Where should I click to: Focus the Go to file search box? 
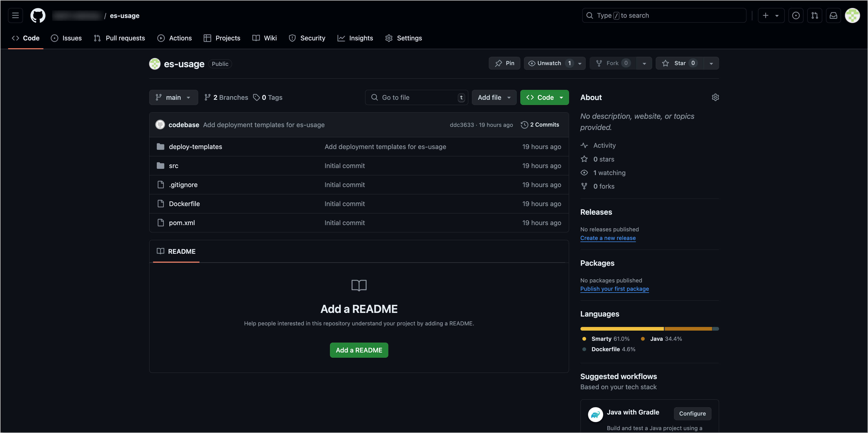coord(416,97)
